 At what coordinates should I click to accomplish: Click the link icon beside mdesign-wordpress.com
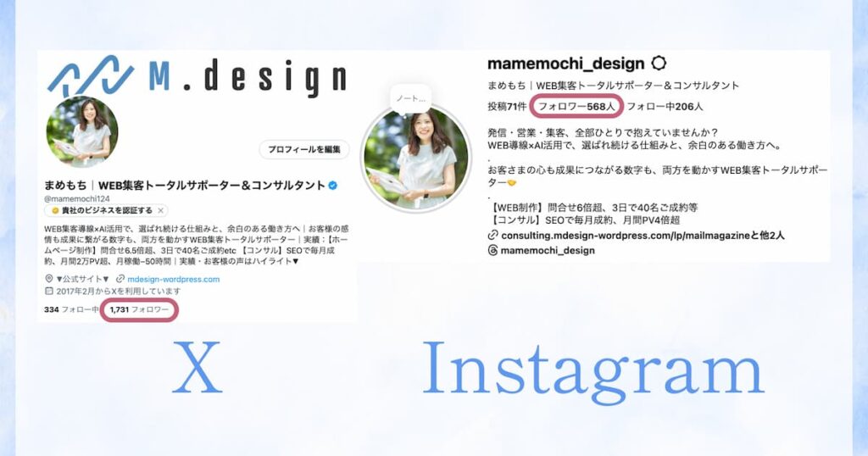[120, 279]
